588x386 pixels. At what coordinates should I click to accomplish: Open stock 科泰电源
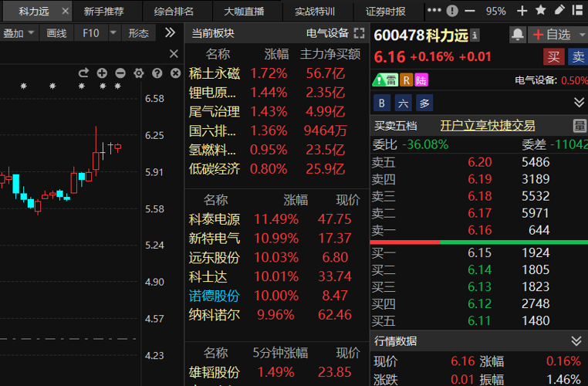pyautogui.click(x=215, y=219)
